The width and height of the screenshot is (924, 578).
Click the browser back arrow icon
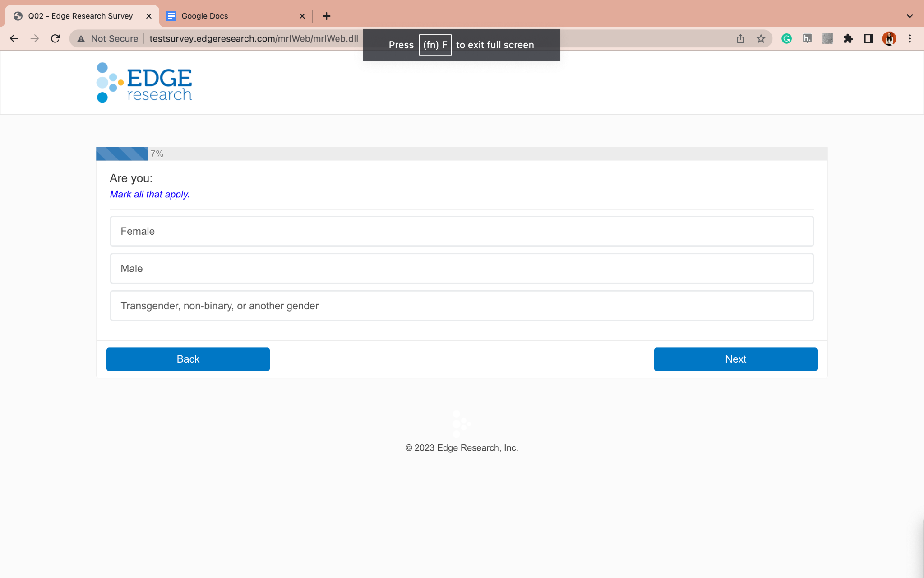tap(14, 39)
